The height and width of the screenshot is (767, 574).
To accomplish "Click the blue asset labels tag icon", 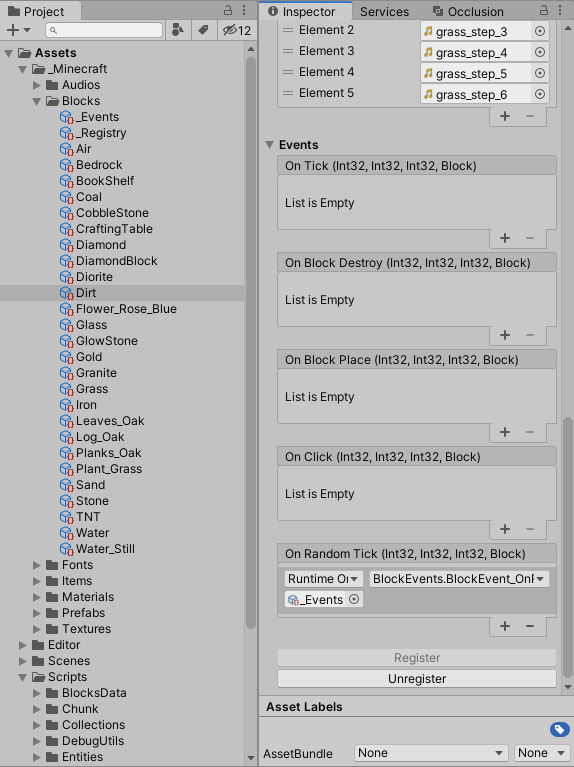I will (559, 730).
